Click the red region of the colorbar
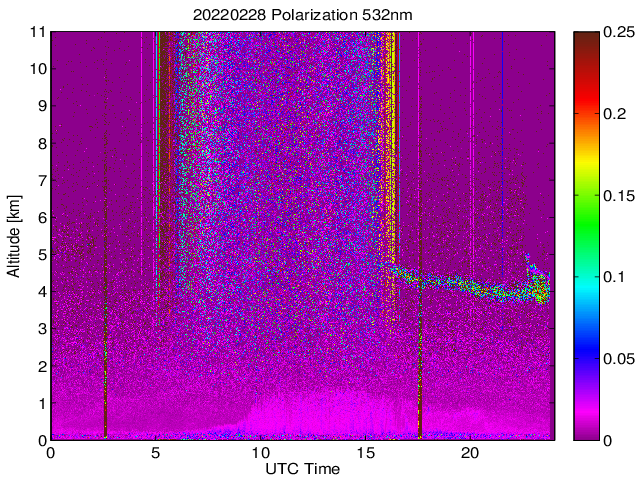Screen dimensions: 640x480 point(587,94)
